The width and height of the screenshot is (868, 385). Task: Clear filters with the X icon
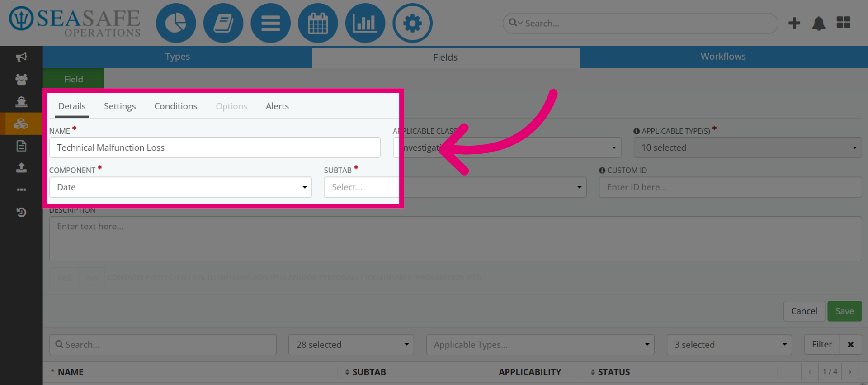tap(851, 345)
